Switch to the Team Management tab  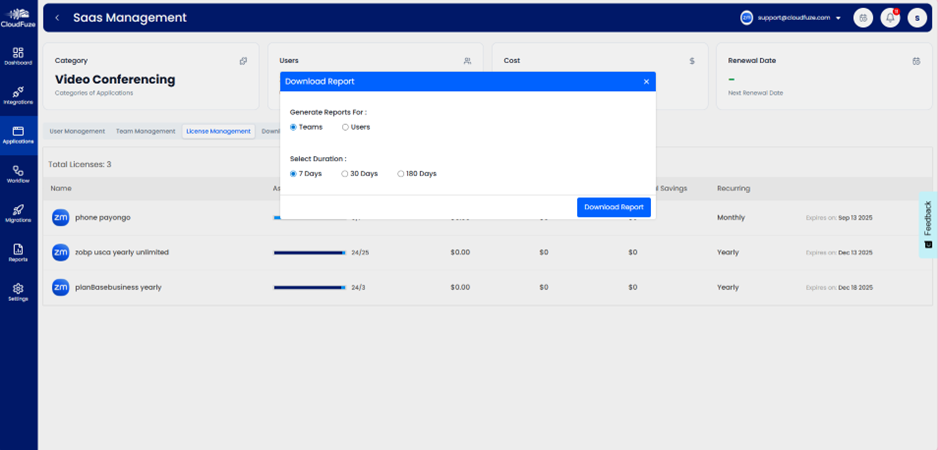[145, 131]
